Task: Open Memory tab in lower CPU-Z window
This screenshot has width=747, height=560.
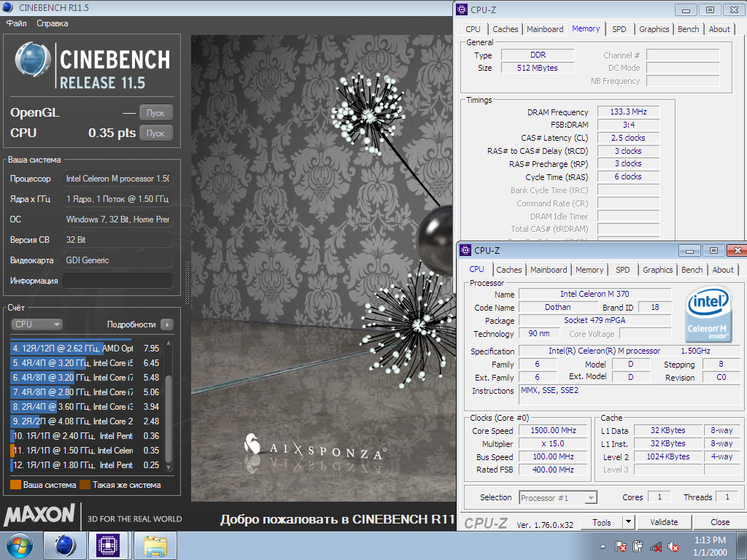Action: [589, 270]
